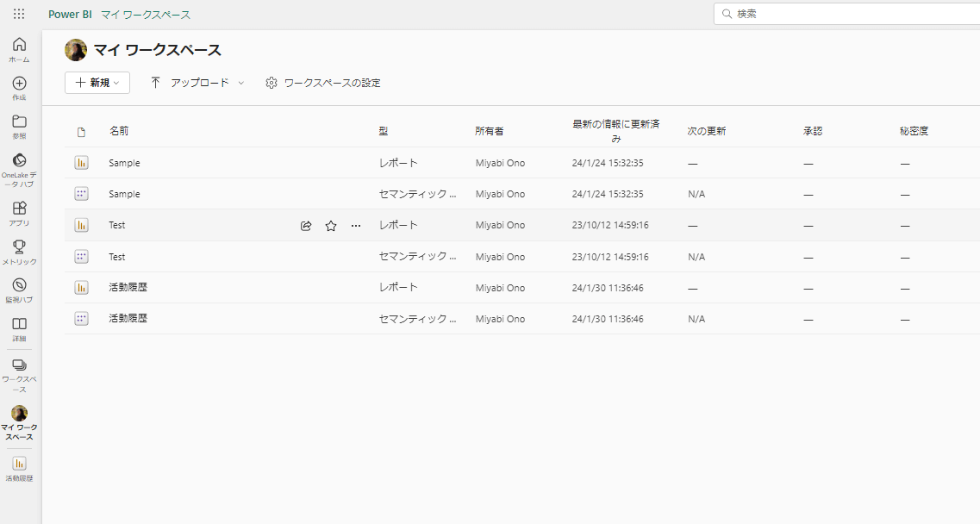This screenshot has width=980, height=524.
Task: Click the 24/1/30 11:36:46 cell of 活動履歴 report
Action: click(x=608, y=288)
